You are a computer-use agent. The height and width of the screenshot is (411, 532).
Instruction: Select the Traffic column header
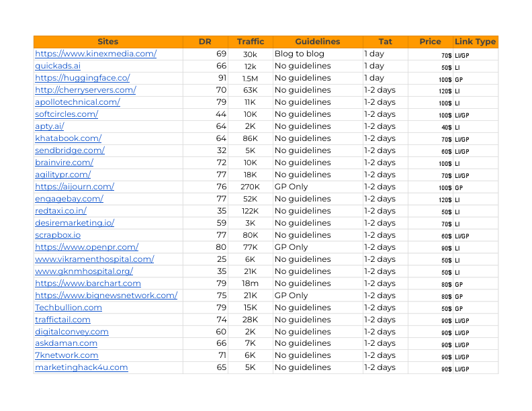pos(251,42)
